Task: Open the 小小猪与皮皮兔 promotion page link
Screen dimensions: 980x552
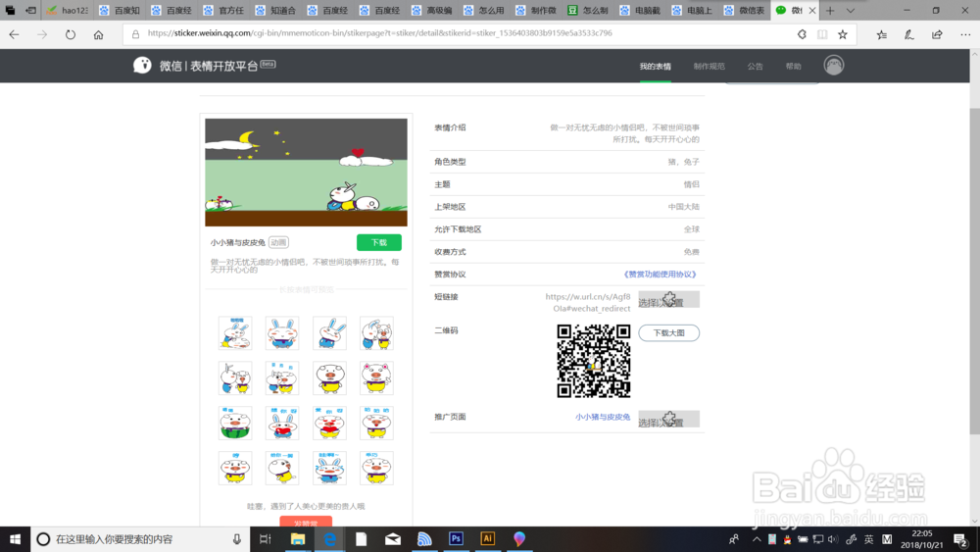Action: coord(603,417)
